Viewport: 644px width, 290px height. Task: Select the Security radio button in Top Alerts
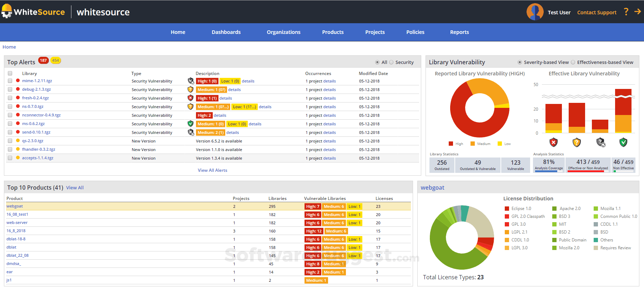point(391,62)
